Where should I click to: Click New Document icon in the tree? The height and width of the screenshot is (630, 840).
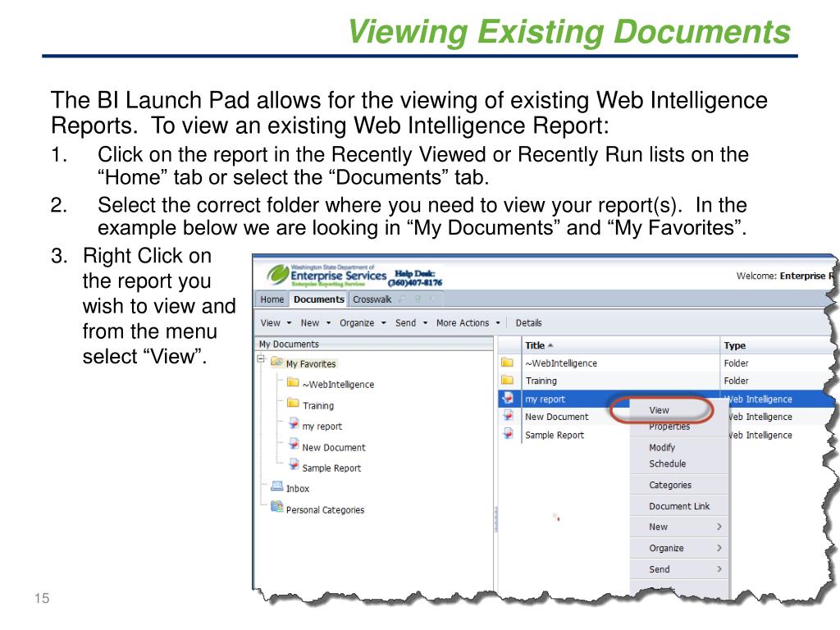point(294,445)
